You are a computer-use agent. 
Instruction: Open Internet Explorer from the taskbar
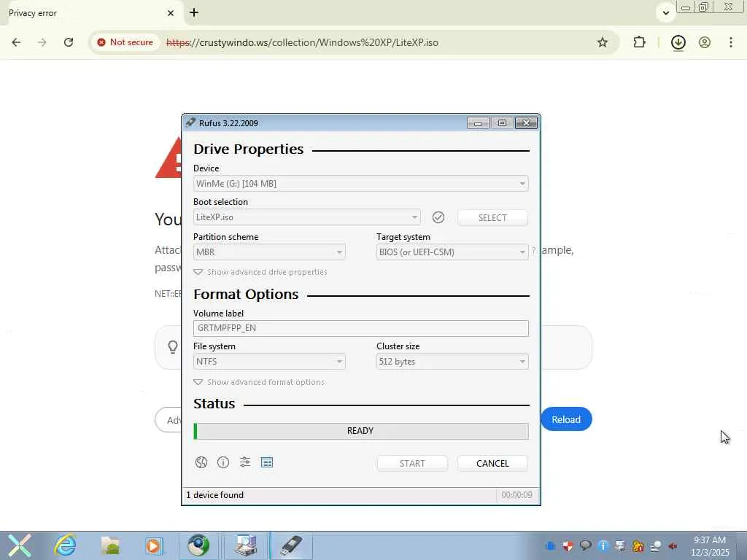65,545
